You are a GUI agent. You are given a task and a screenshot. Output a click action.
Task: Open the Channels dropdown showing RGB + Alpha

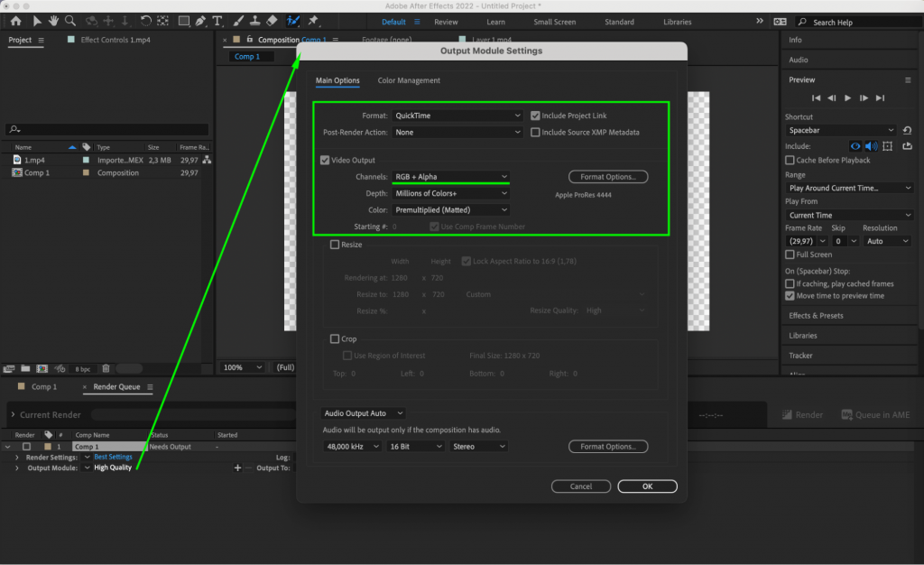click(x=451, y=177)
